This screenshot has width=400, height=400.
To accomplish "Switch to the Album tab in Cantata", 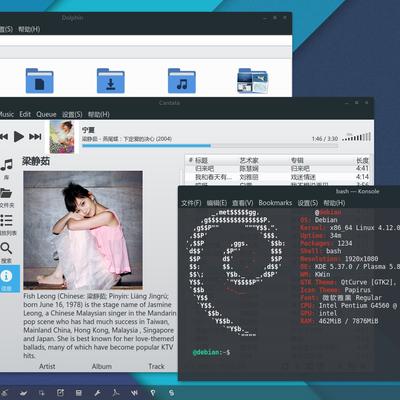I will pos(102,366).
